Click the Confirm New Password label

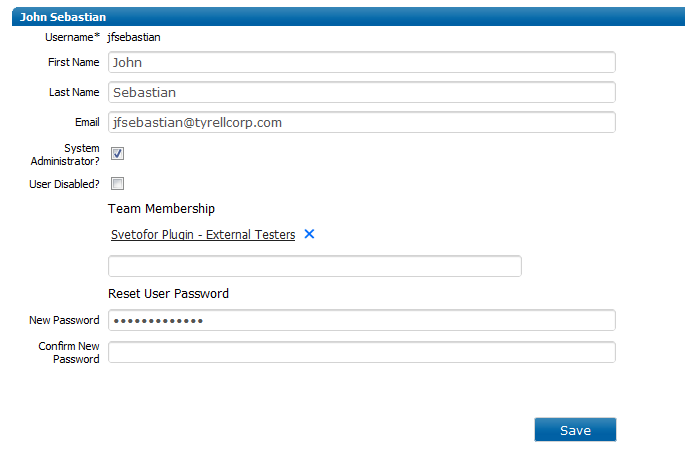(x=69, y=352)
